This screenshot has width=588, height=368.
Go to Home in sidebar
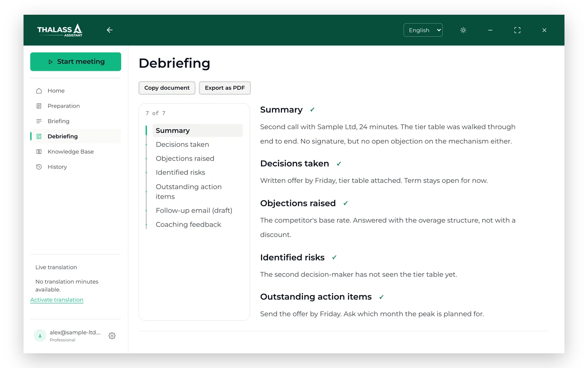(x=76, y=91)
